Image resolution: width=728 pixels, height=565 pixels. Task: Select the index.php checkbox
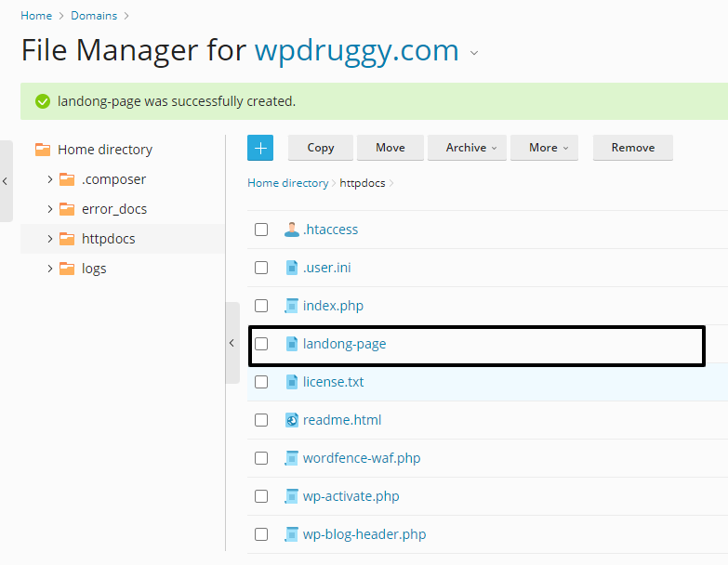[x=261, y=306]
